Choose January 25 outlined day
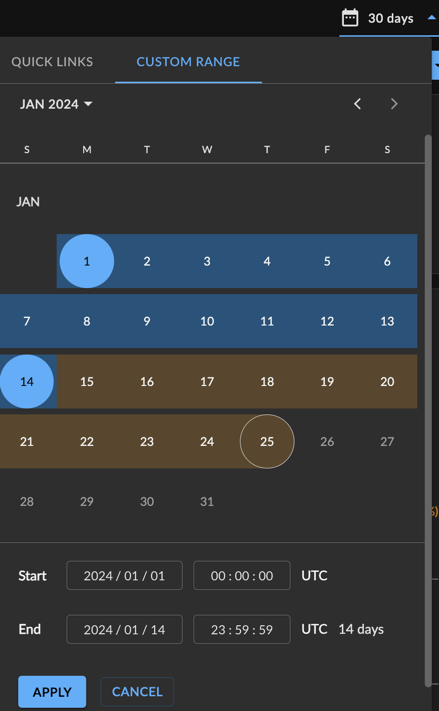The image size is (439, 711). click(x=267, y=441)
